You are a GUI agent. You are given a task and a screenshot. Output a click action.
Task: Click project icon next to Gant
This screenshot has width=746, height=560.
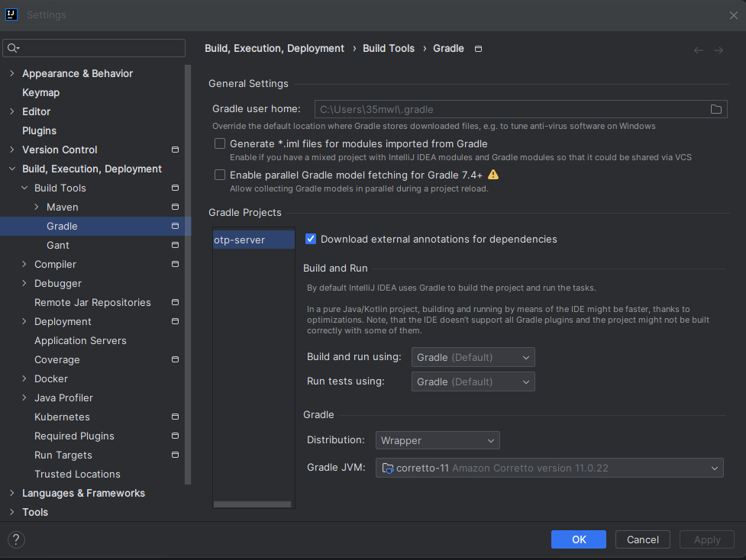(175, 245)
